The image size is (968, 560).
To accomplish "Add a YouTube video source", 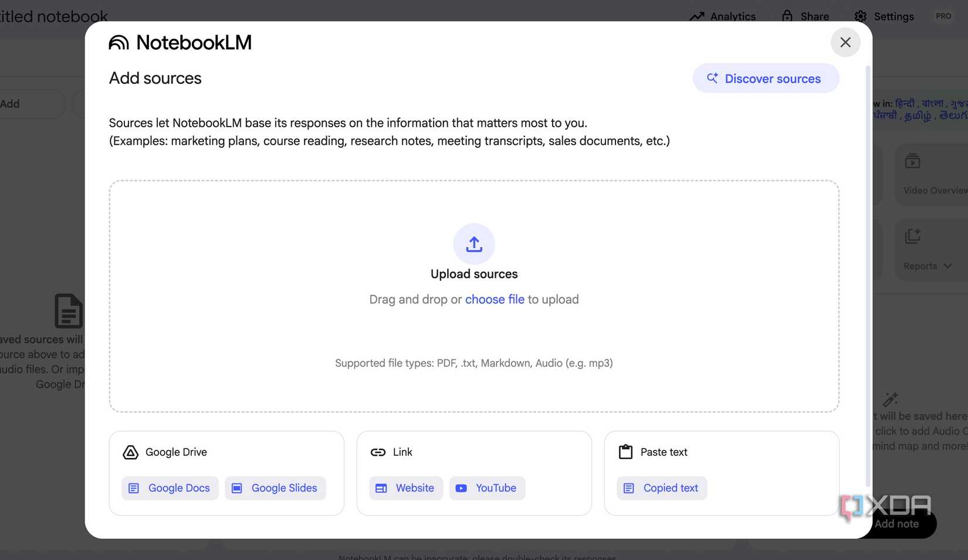I will point(487,488).
